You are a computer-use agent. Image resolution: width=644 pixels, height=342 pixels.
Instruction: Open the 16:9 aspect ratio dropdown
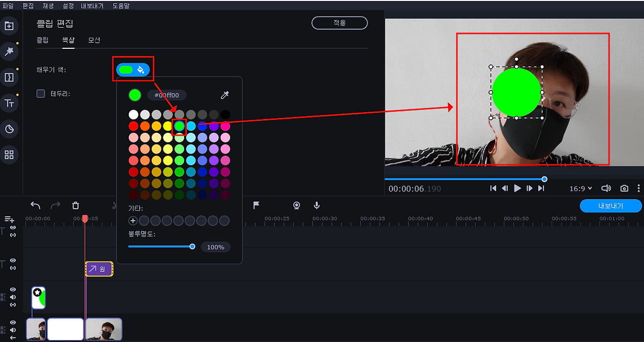581,189
